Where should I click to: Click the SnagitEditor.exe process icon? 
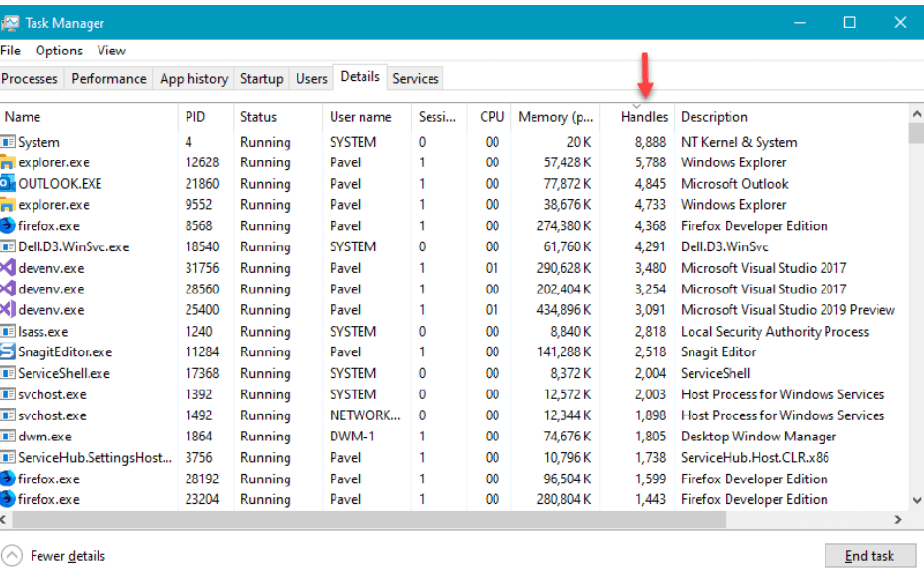[x=7, y=352]
